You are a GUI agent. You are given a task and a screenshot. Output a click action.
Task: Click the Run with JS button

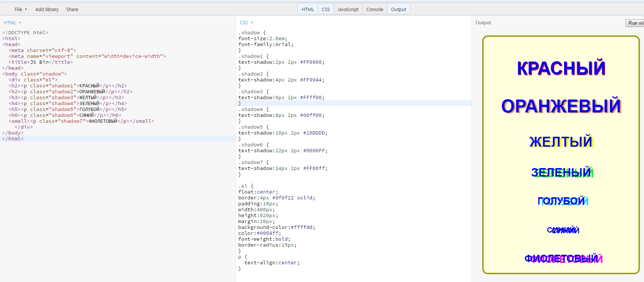(635, 23)
